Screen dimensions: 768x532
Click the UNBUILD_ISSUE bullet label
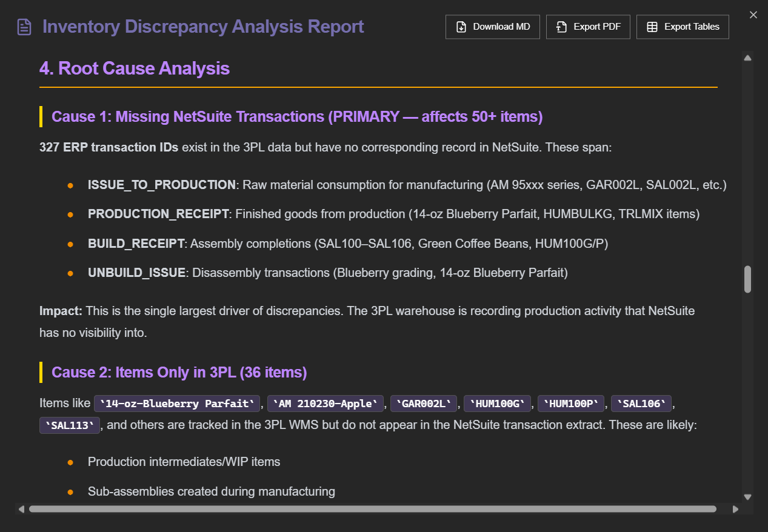pos(136,273)
